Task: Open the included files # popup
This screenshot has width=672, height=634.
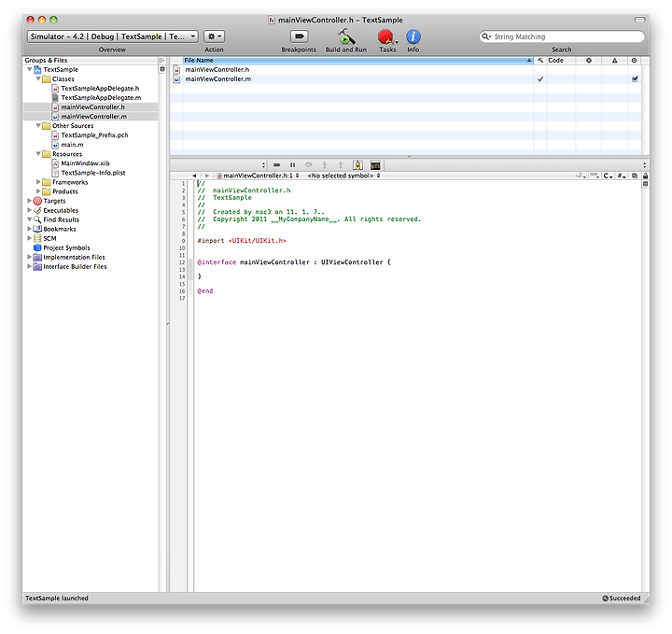Action: pyautogui.click(x=622, y=176)
